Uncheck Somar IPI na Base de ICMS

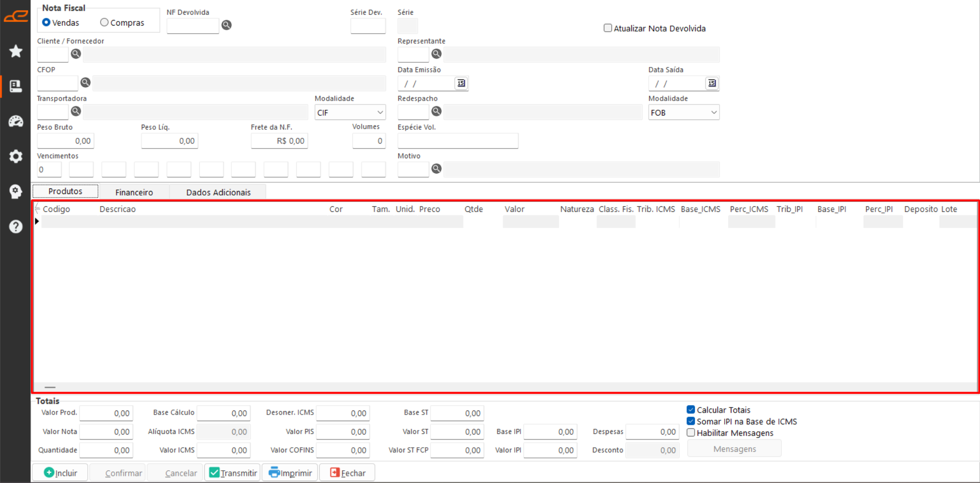click(691, 421)
